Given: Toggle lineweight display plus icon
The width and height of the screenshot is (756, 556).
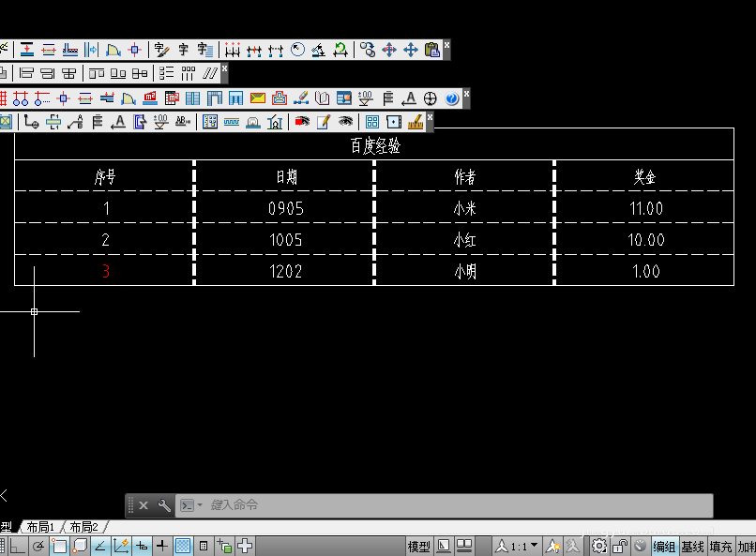Looking at the screenshot, I should tap(162, 546).
